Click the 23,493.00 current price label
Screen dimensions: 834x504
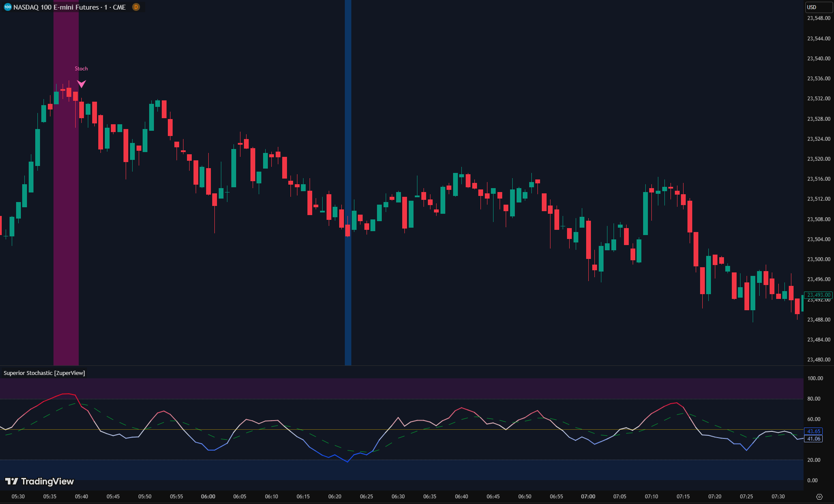(x=818, y=295)
